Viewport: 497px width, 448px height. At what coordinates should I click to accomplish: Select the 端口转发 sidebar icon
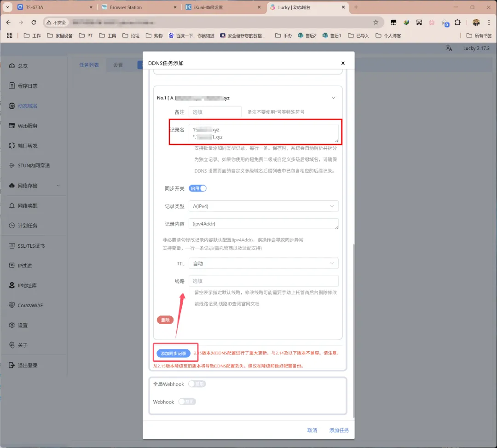(12, 145)
